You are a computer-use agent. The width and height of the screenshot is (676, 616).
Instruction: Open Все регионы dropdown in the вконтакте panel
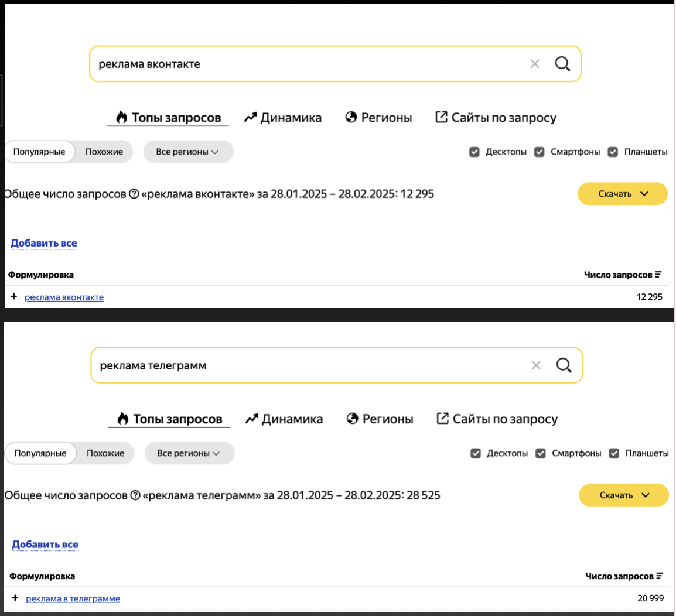pos(188,152)
